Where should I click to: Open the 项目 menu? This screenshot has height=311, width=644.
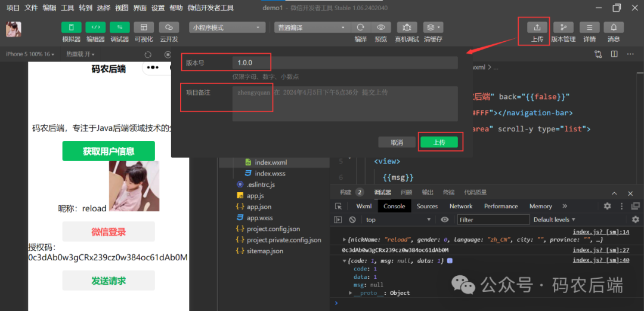[x=13, y=8]
